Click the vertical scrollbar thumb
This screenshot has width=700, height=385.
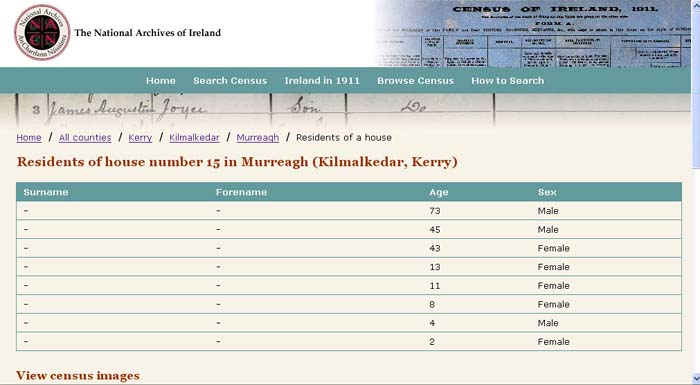[696, 89]
